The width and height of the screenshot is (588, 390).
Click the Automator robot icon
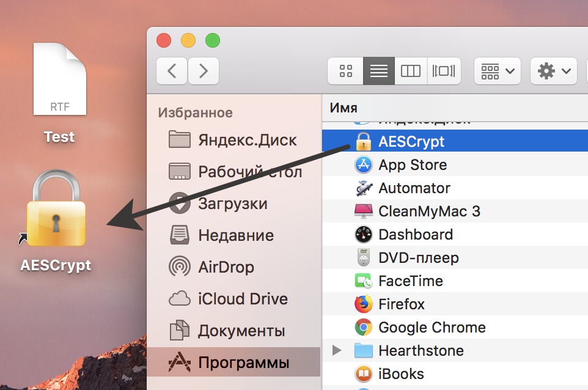click(364, 188)
